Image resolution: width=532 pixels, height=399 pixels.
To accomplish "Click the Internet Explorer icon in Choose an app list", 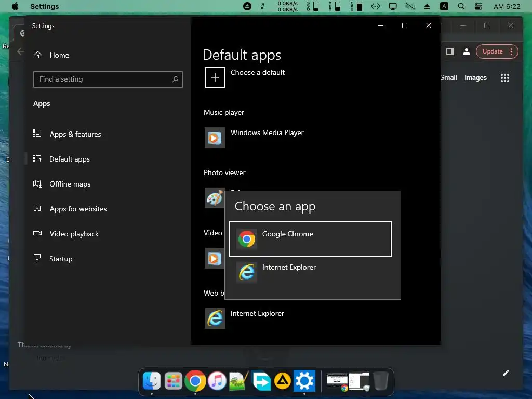I will (x=247, y=272).
